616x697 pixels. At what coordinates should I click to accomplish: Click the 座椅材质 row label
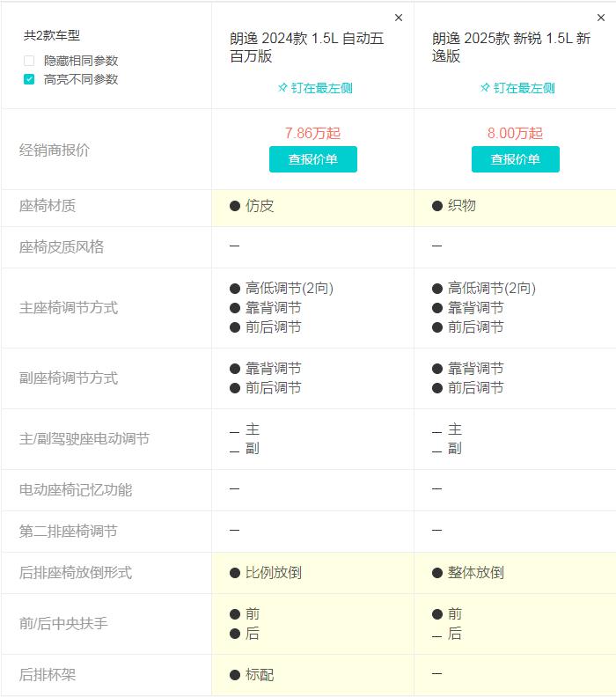coord(48,206)
